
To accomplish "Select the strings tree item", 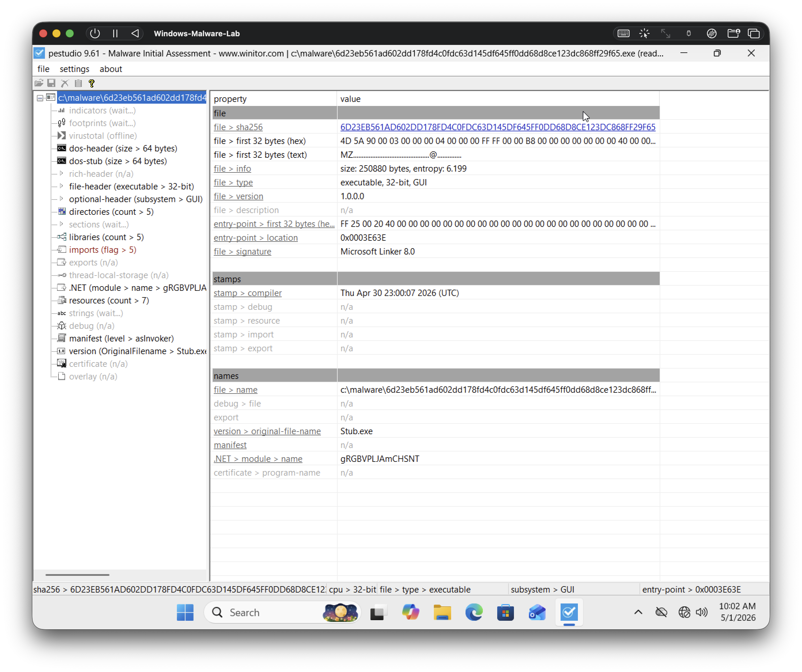I will pos(96,313).
